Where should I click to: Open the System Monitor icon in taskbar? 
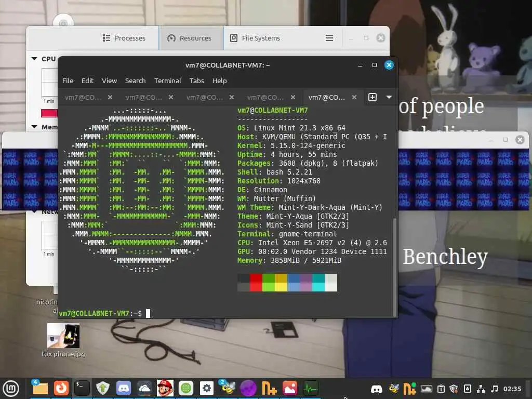click(x=311, y=388)
